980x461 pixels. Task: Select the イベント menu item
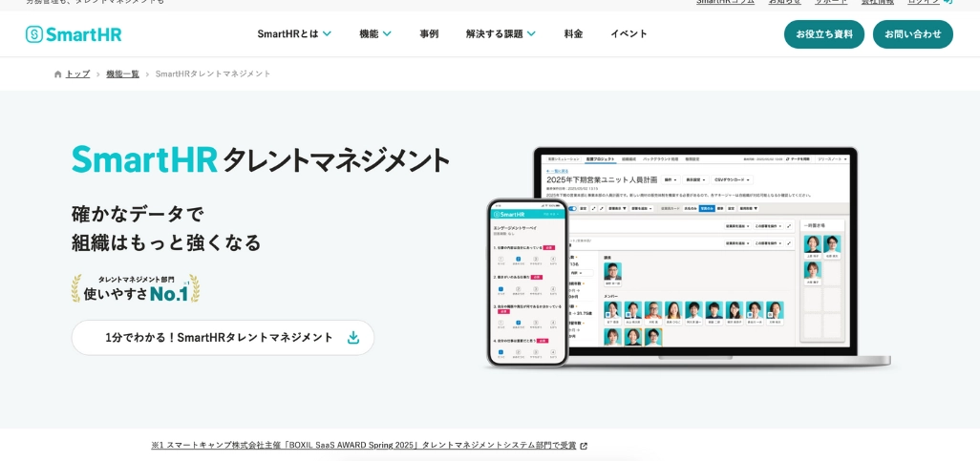[628, 33]
